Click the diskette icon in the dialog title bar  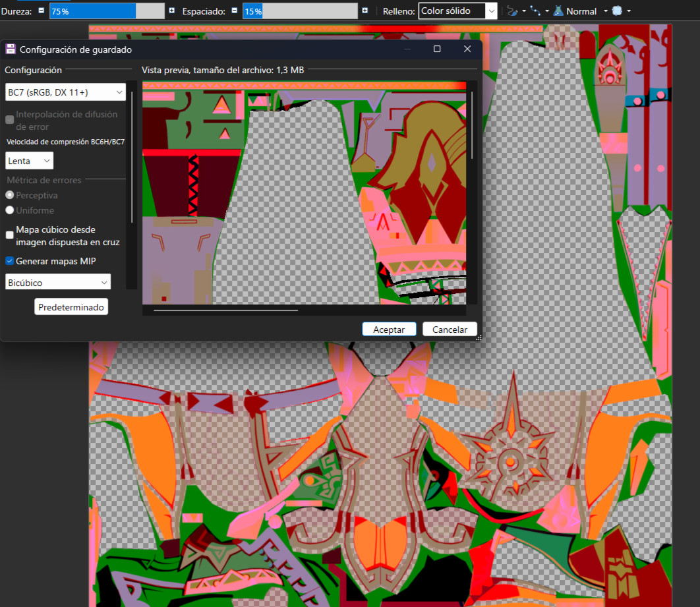[x=10, y=49]
